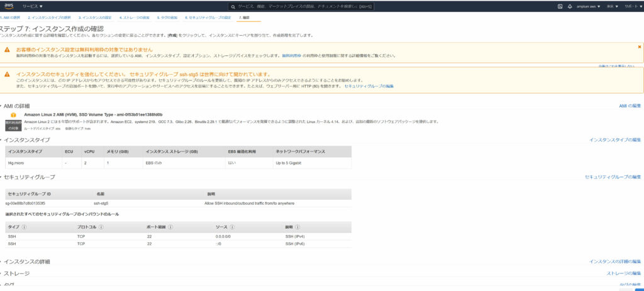This screenshot has height=291, width=644.
Task: Click in the AWS services search field
Action: click(296, 6)
